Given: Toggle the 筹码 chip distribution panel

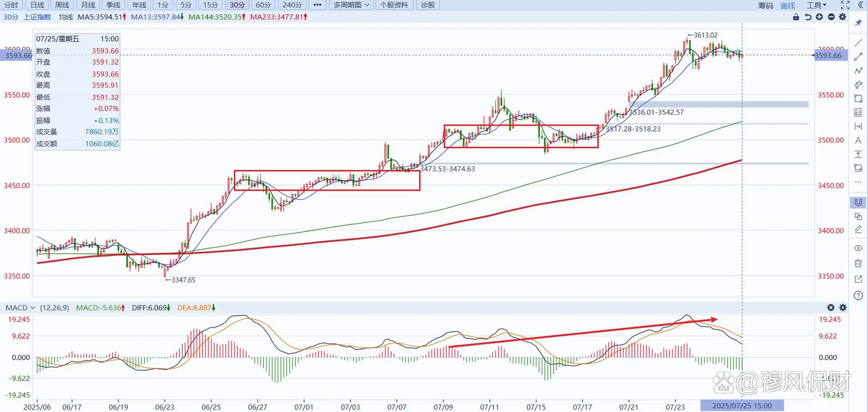Looking at the screenshot, I should point(766,5).
